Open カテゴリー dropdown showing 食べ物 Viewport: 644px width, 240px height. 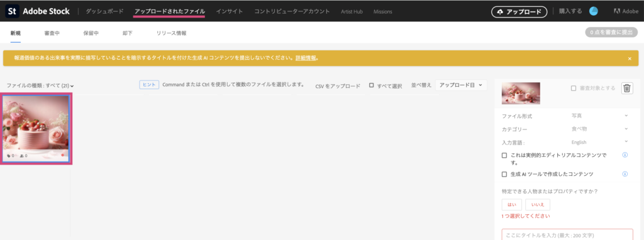(x=599, y=129)
